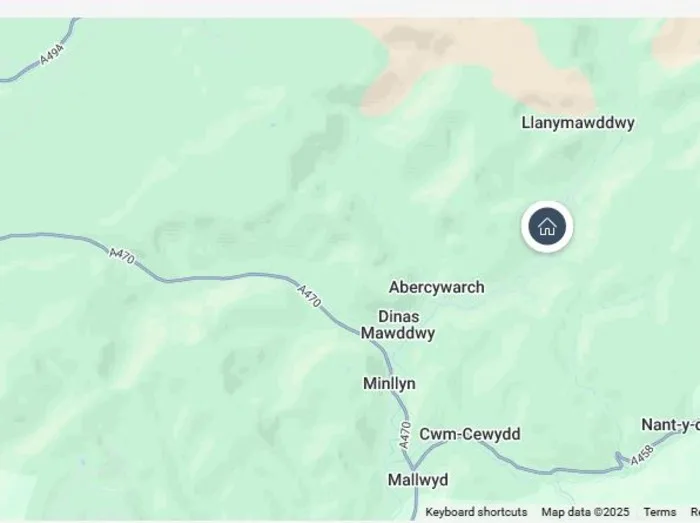Select the Cwm-Cewydd place label
The image size is (700, 523).
click(x=470, y=434)
